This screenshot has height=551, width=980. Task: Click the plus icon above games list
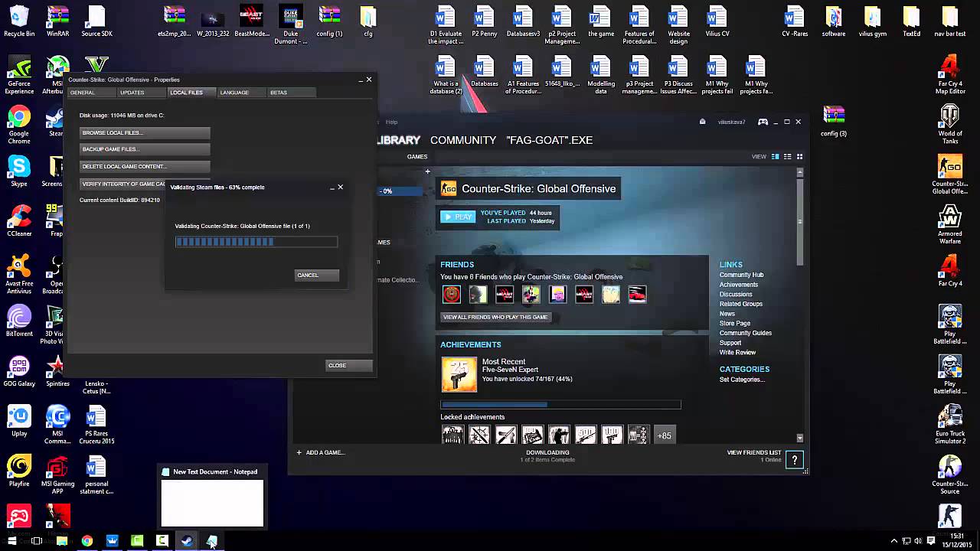coord(428,171)
